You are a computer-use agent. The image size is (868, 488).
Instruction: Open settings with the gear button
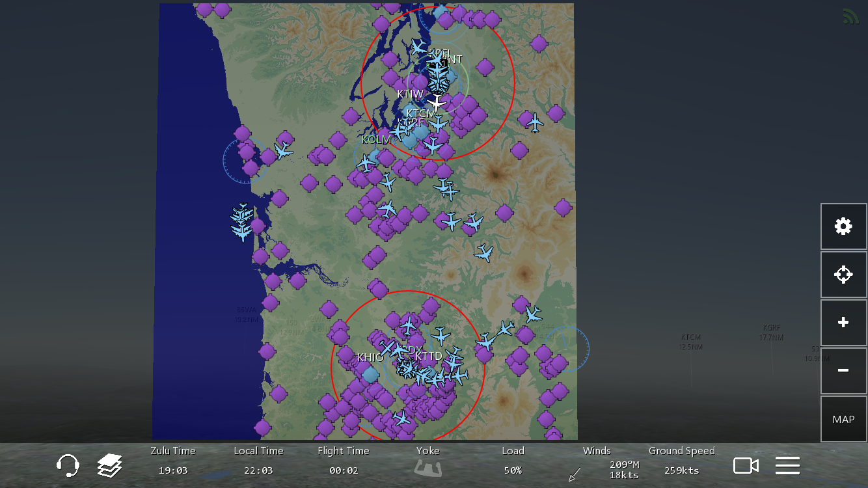click(x=843, y=226)
